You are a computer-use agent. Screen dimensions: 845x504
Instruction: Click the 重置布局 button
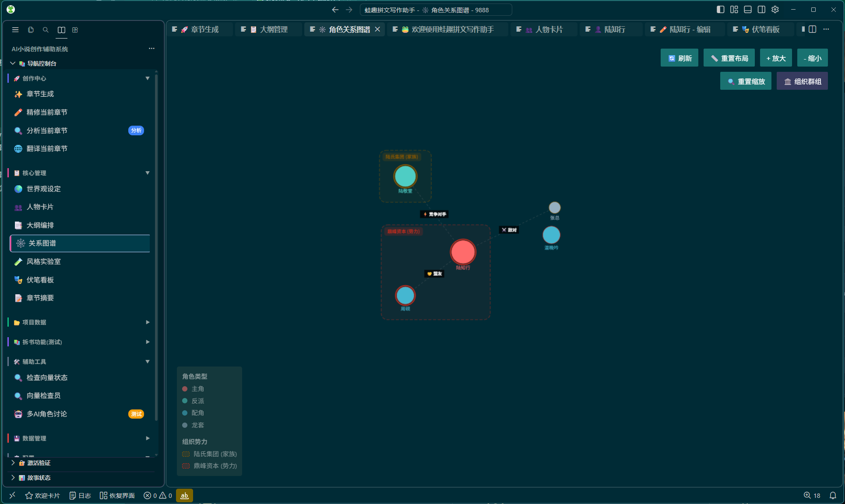pos(729,58)
